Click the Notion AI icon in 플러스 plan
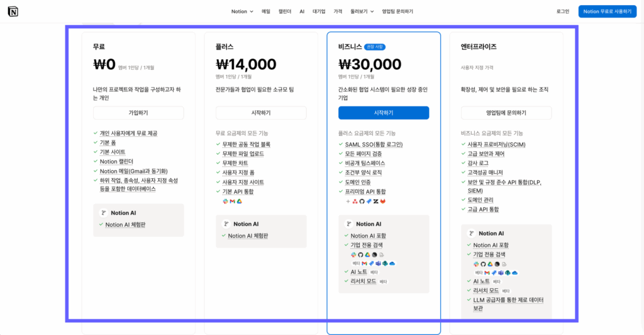The image size is (644, 335). 226,224
